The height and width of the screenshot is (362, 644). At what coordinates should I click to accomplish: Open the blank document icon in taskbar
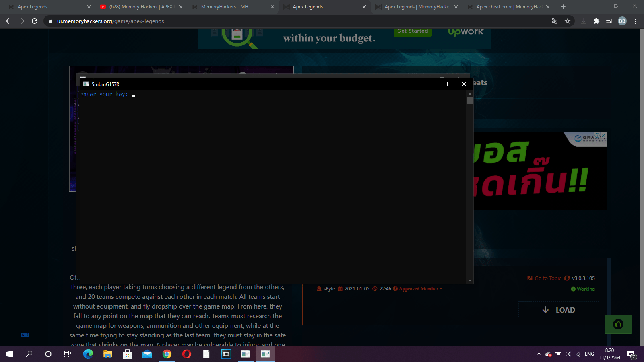click(x=206, y=354)
